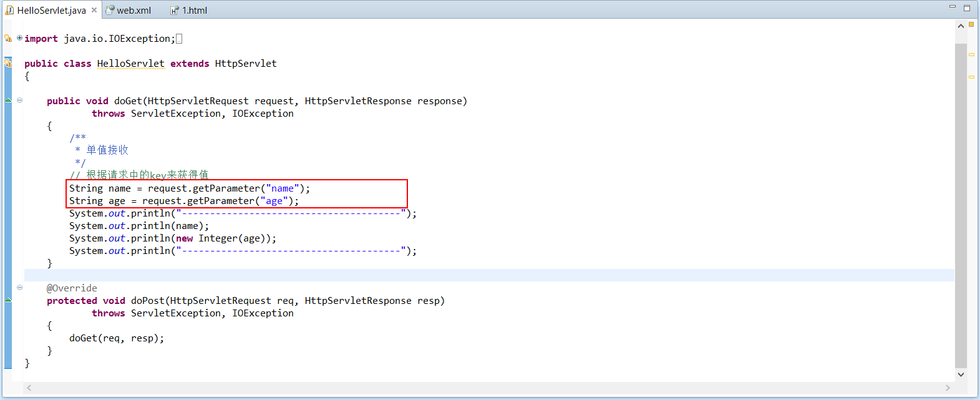Click the "doGet" method name in its declaration
Image resolution: width=980 pixels, height=400 pixels.
[x=128, y=101]
